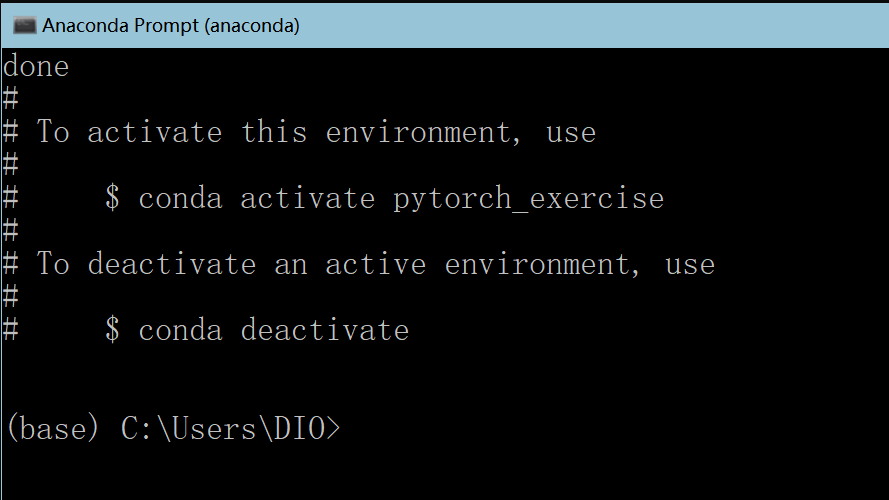The image size is (889, 500).
Task: Open the Anaconda Prompt title bar icon menu
Action: point(24,26)
